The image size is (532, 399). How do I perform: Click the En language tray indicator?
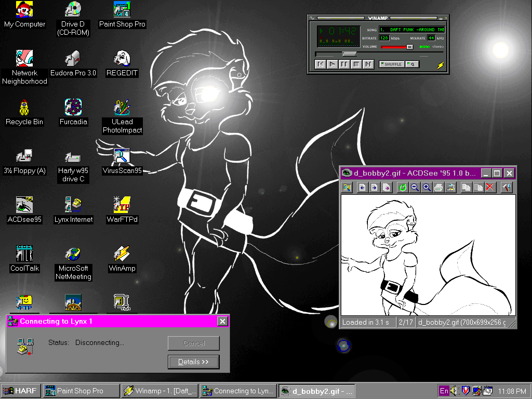click(x=444, y=391)
